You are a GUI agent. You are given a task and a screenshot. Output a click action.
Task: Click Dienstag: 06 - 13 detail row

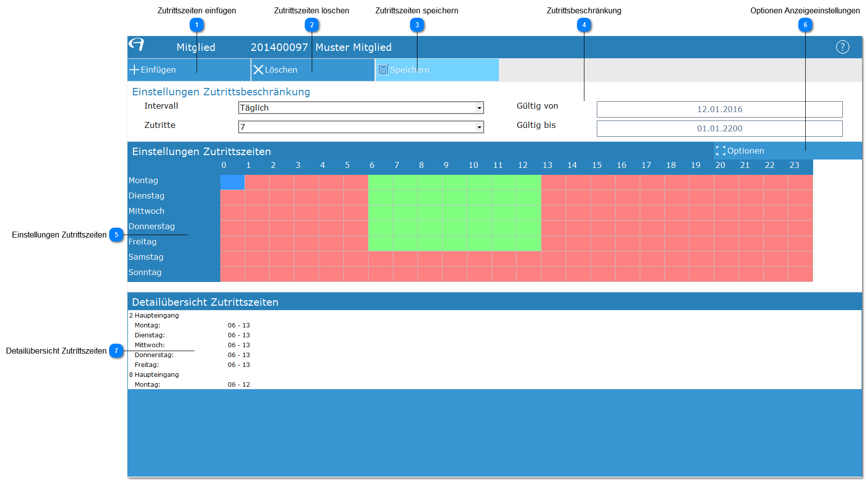[x=192, y=335]
